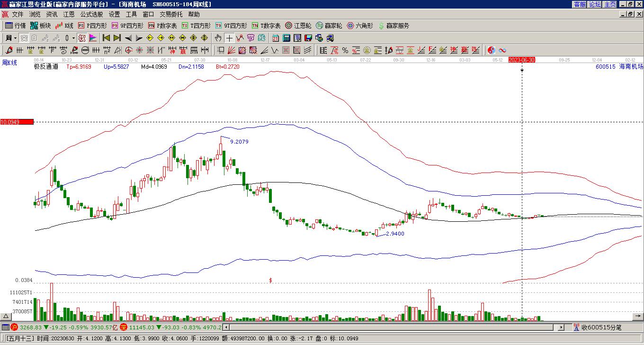Click yellow diamond left arrow icon
Image resolution: width=644 pixels, height=345 pixels.
[x=150, y=38]
